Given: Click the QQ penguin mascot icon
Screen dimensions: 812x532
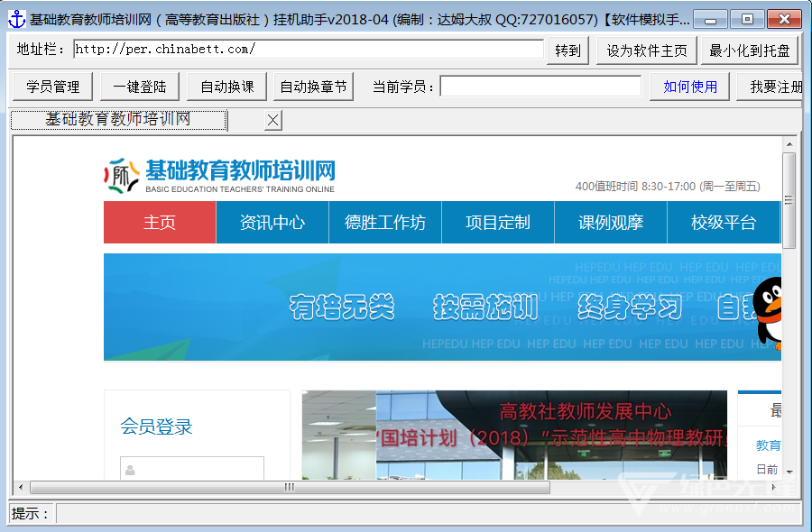Looking at the screenshot, I should click(x=769, y=313).
